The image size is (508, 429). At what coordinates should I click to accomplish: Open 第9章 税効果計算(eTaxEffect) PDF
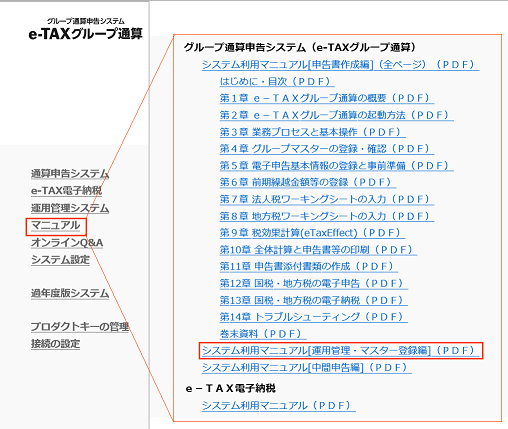312,233
